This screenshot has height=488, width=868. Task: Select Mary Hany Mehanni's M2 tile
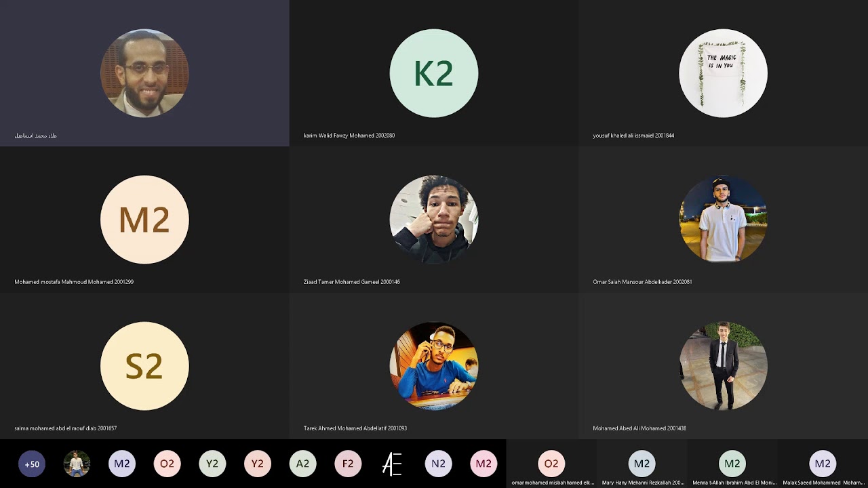click(x=642, y=464)
